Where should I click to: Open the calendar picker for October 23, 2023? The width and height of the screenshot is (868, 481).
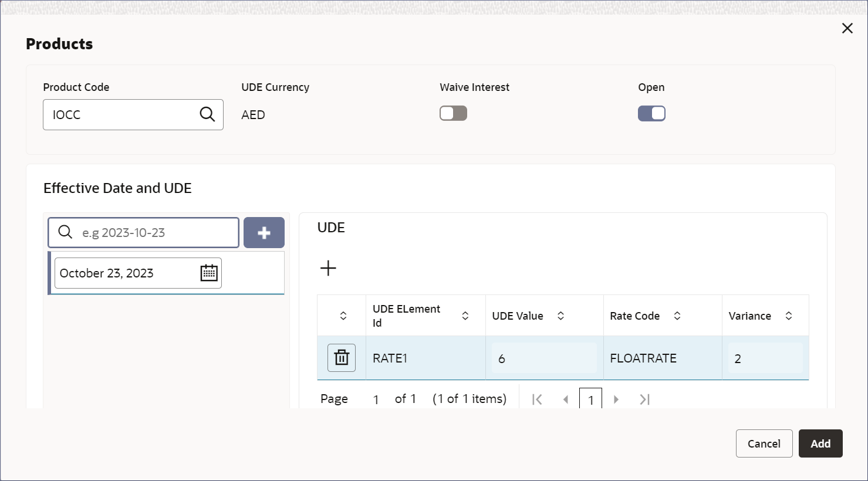tap(209, 273)
